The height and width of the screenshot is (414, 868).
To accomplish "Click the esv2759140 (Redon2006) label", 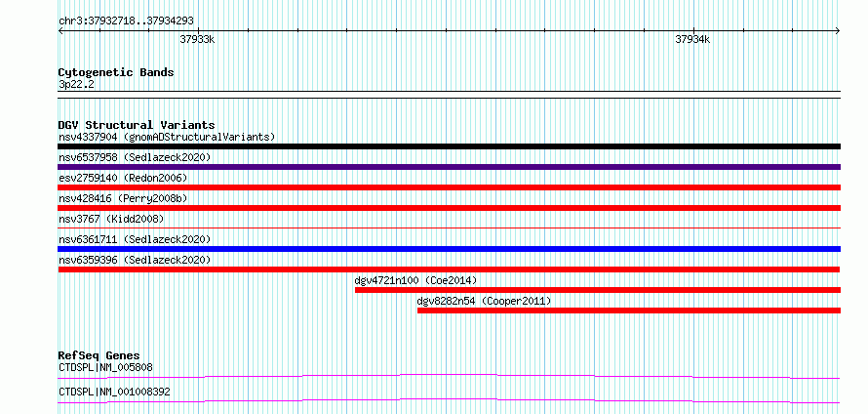I will 123,178.
